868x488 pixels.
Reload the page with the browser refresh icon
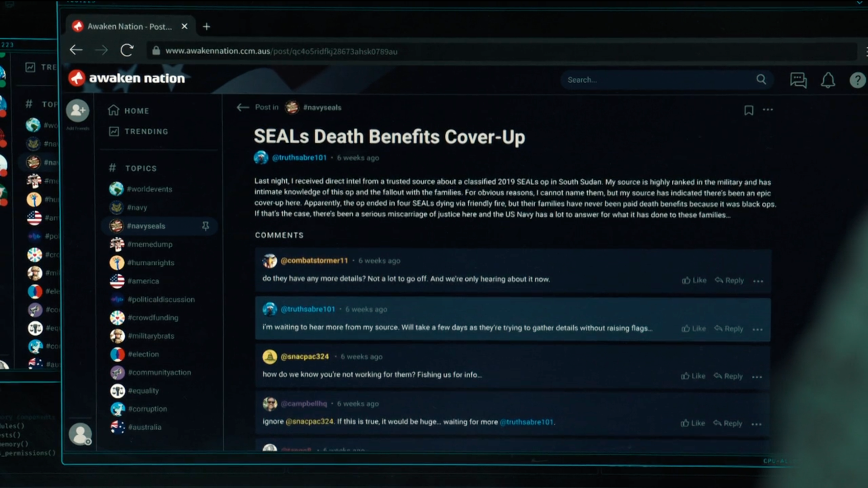tap(127, 50)
